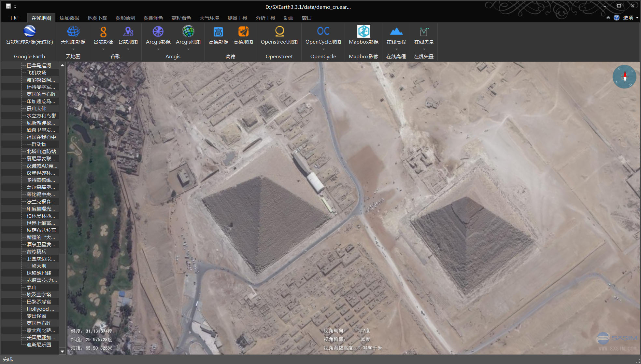Open 谷歌地球影像(无位移) Google Earth imagery
This screenshot has height=364, width=641.
[x=29, y=35]
